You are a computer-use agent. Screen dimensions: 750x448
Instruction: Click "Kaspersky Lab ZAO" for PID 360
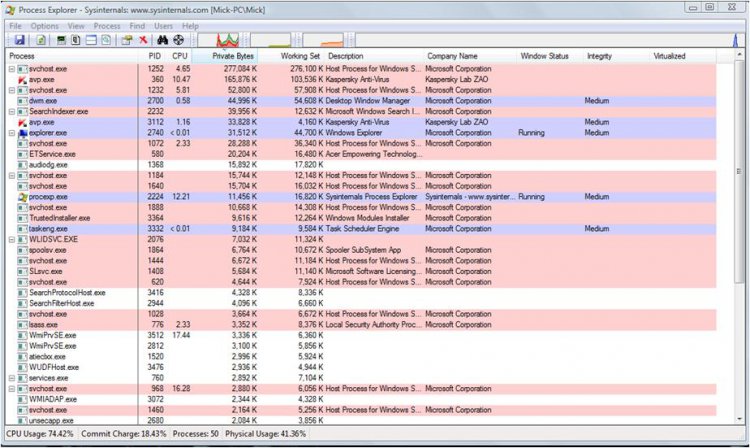[456, 80]
